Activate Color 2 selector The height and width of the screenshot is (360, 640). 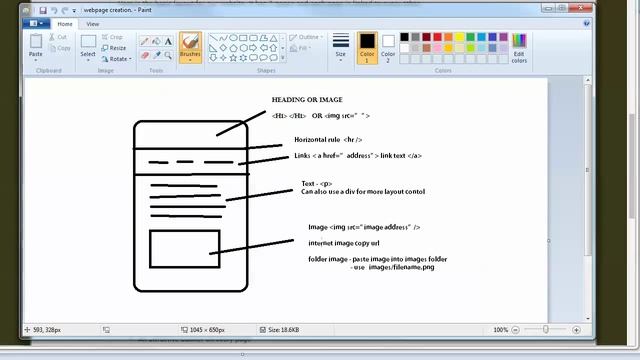(388, 48)
